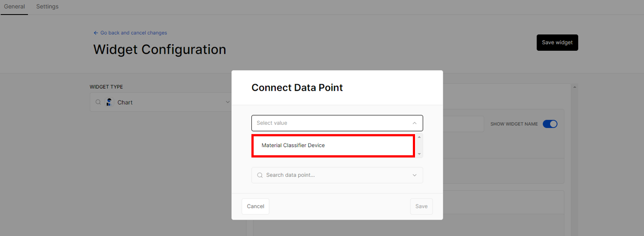Cancel the Connect Data Point dialog
This screenshot has height=236, width=644.
click(x=255, y=206)
